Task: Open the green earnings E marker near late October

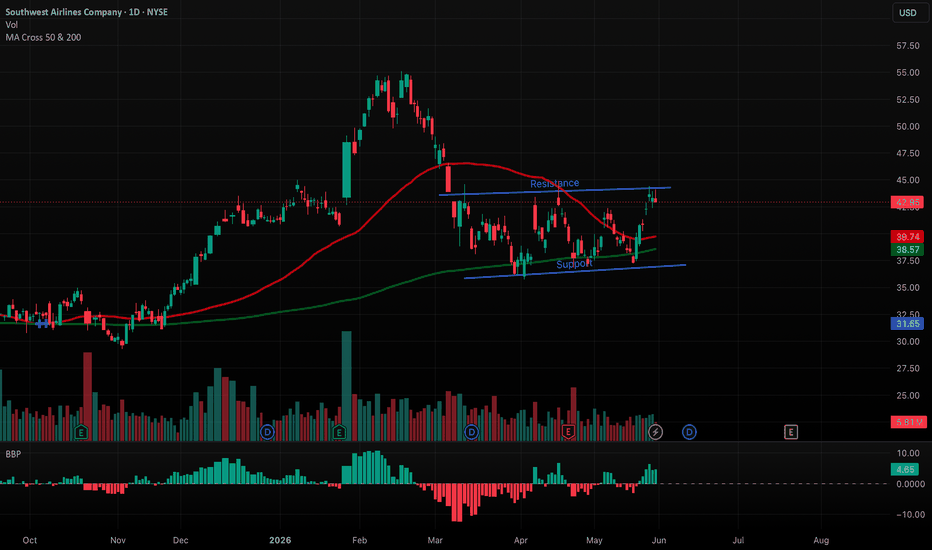Action: click(81, 432)
